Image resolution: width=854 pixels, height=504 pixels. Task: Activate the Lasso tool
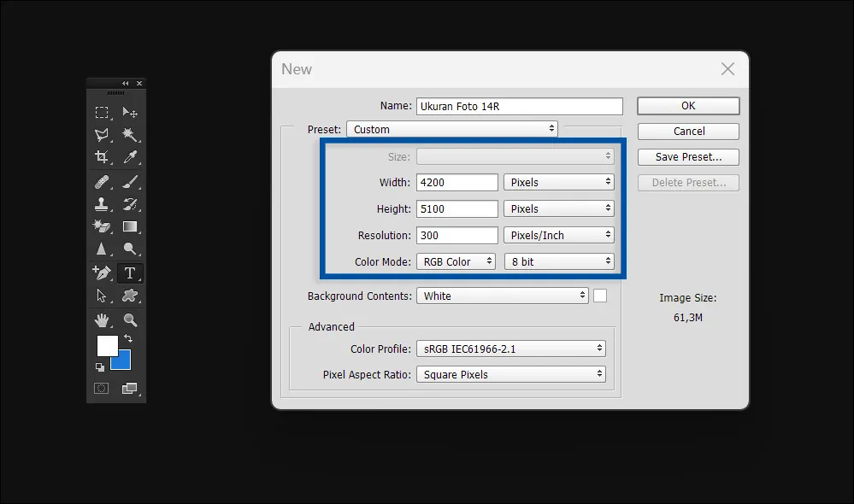tap(102, 135)
